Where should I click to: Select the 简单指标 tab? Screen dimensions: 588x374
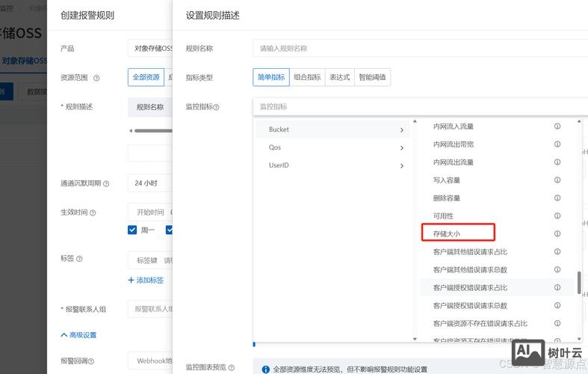click(x=271, y=77)
